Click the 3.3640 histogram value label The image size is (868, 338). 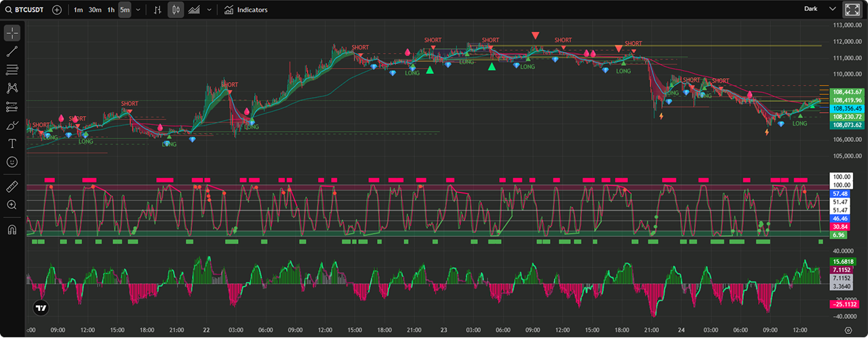[842, 286]
